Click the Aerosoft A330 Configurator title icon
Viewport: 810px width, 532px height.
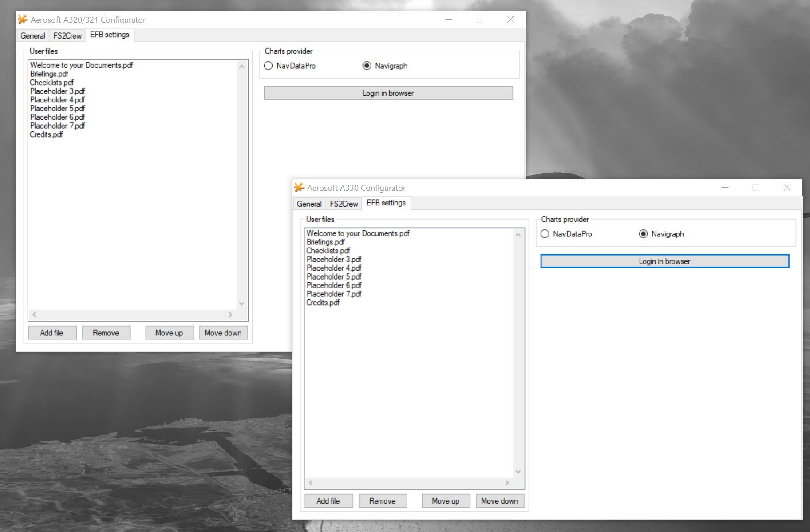[x=300, y=188]
